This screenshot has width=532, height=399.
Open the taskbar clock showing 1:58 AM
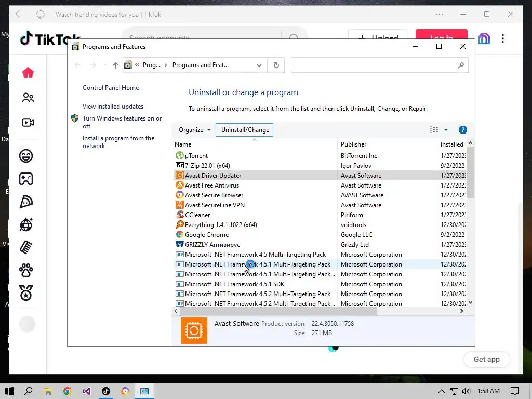click(x=488, y=391)
